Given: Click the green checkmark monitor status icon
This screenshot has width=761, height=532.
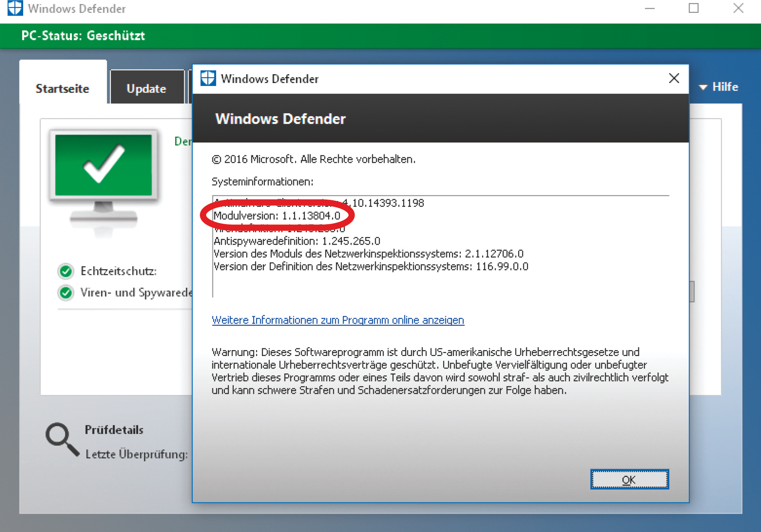Looking at the screenshot, I should point(103,165).
